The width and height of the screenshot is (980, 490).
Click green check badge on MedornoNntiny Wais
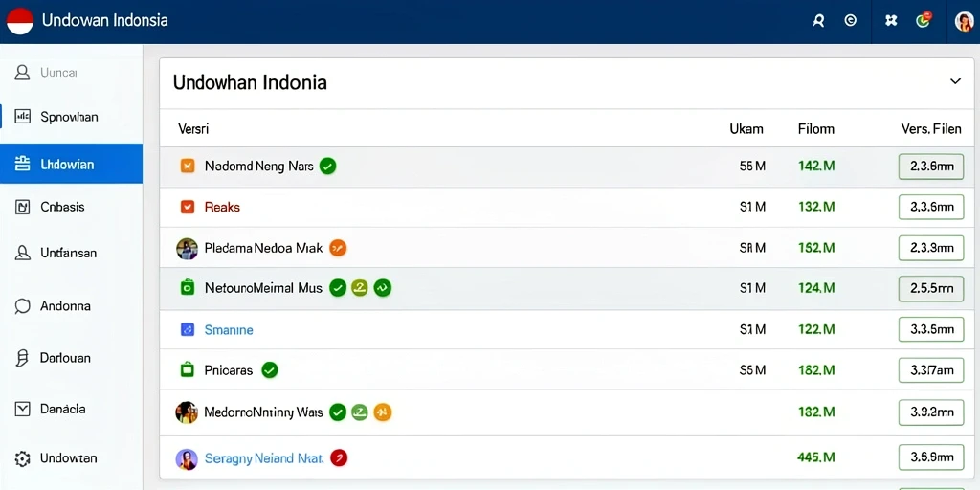tap(338, 412)
